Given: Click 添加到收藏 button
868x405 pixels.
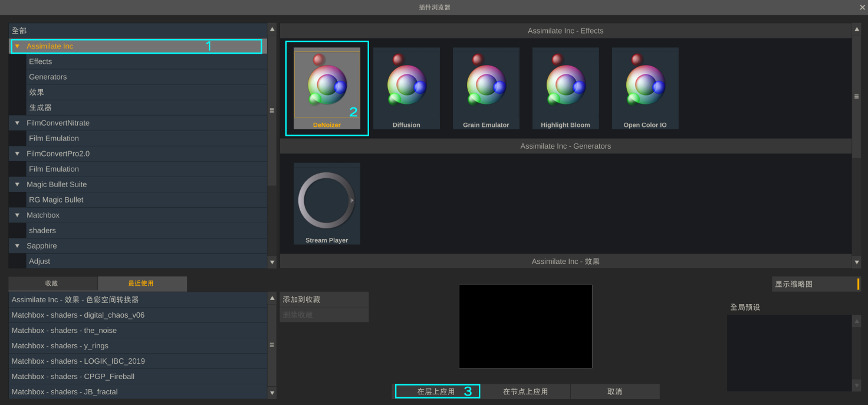Looking at the screenshot, I should (x=324, y=300).
